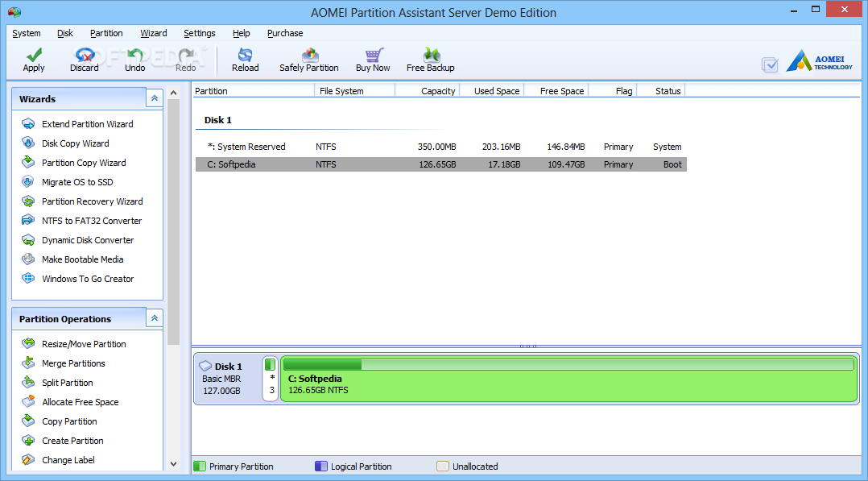Start the Partition Recovery Wizard
The width and height of the screenshot is (868, 481).
(92, 201)
